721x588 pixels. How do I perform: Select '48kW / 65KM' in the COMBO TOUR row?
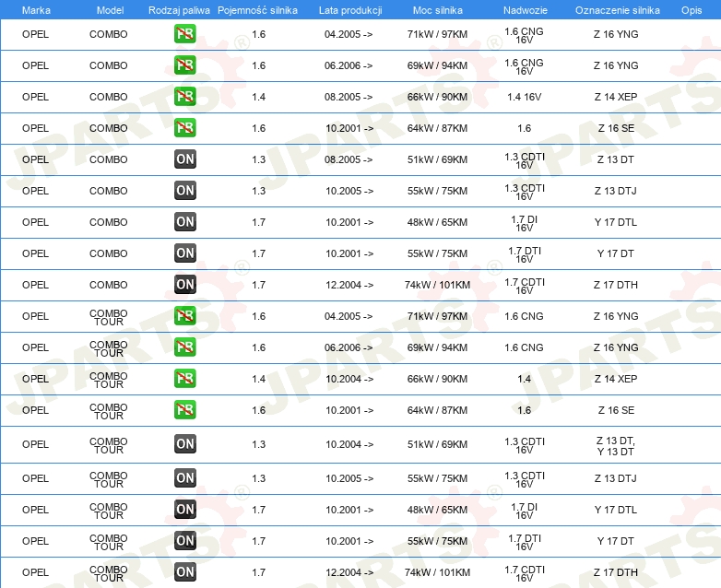click(x=437, y=510)
